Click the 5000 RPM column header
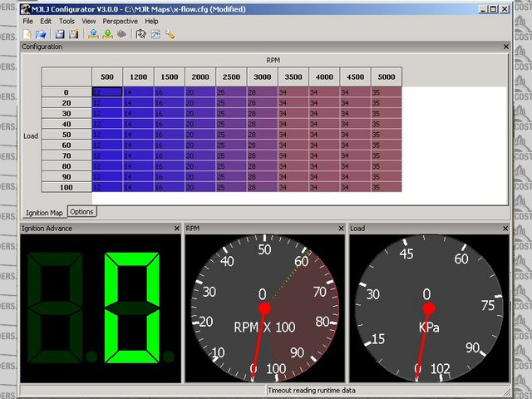Image resolution: width=532 pixels, height=399 pixels. 387,77
